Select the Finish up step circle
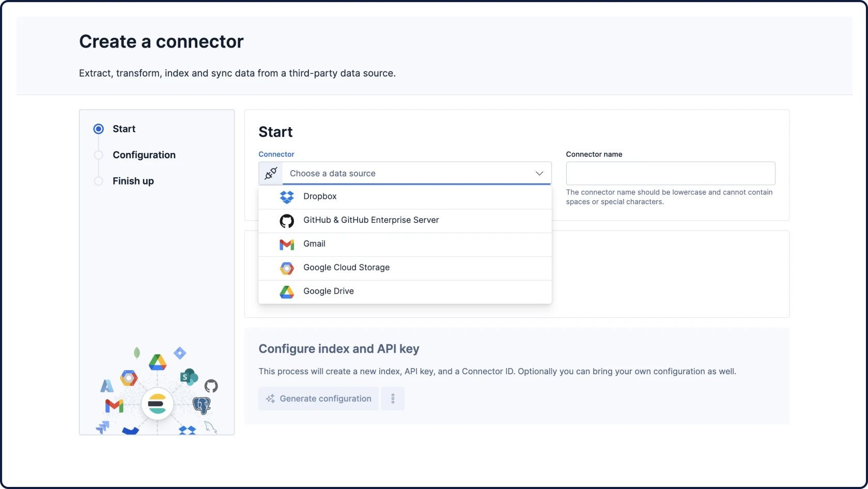 click(98, 181)
